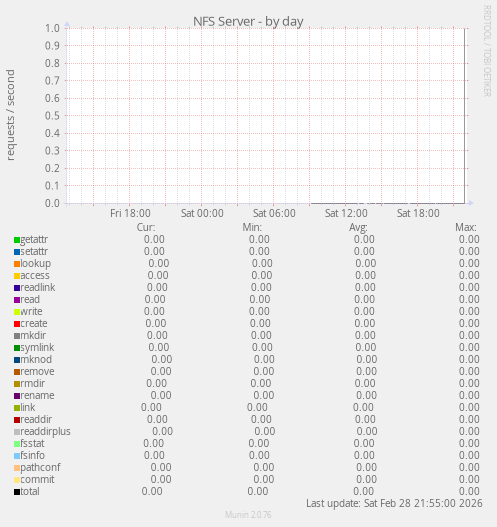Click the write lime legend swatch
Viewport: 497px width, 527px height.
click(17, 312)
